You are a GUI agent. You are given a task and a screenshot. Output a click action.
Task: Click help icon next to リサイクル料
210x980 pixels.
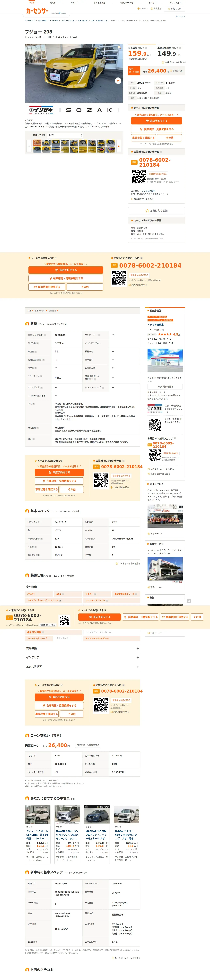41,376
